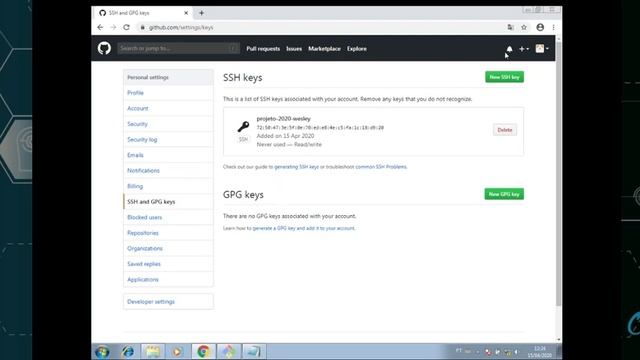Launch Internet Explorer from taskbar
Screen dimensions: 640x360
(128, 352)
